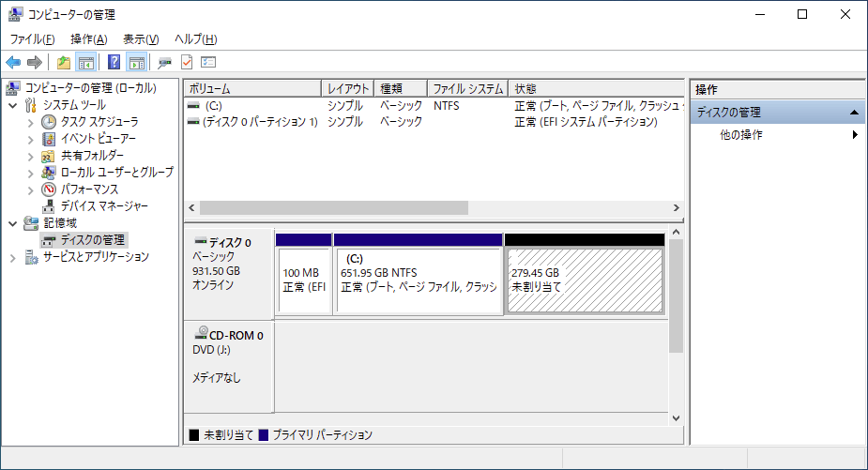
Task: Expand the タスク スケジューラ node
Action: [30, 122]
